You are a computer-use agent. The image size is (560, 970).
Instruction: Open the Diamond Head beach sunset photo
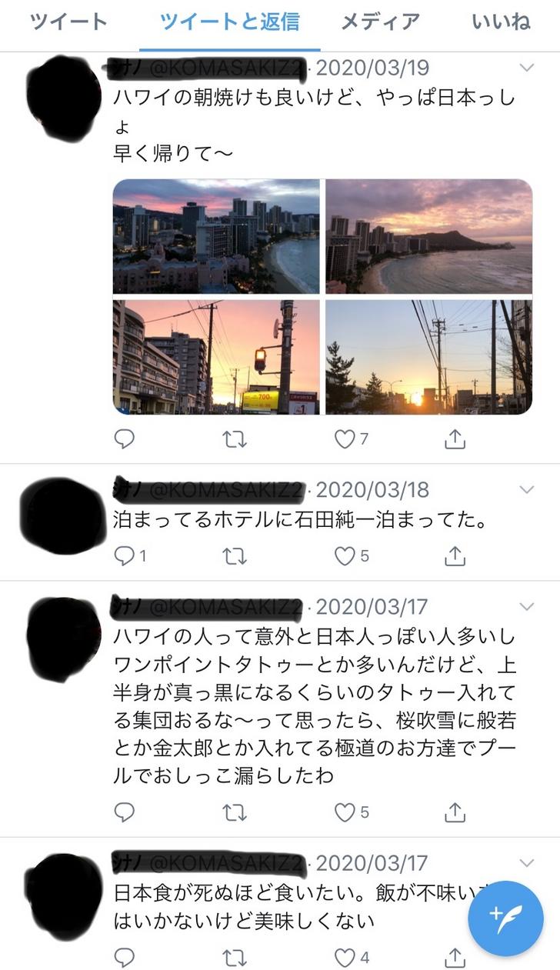click(x=429, y=236)
